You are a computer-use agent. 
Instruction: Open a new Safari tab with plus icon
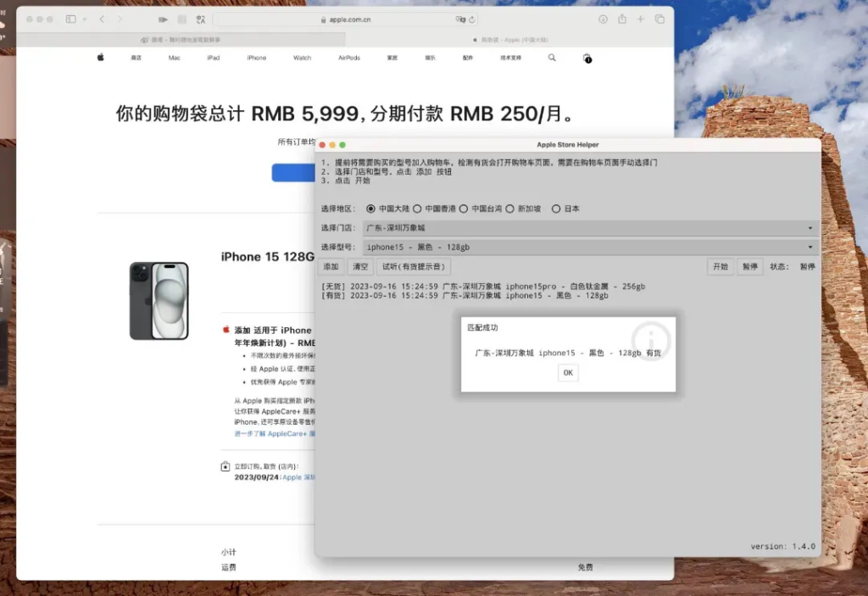641,19
